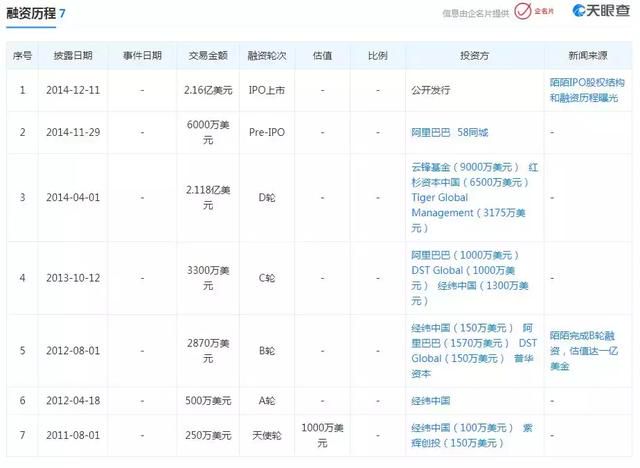Select the 融资历程 section heading
Image resolution: width=640 pixels, height=468 pixels.
click(31, 13)
